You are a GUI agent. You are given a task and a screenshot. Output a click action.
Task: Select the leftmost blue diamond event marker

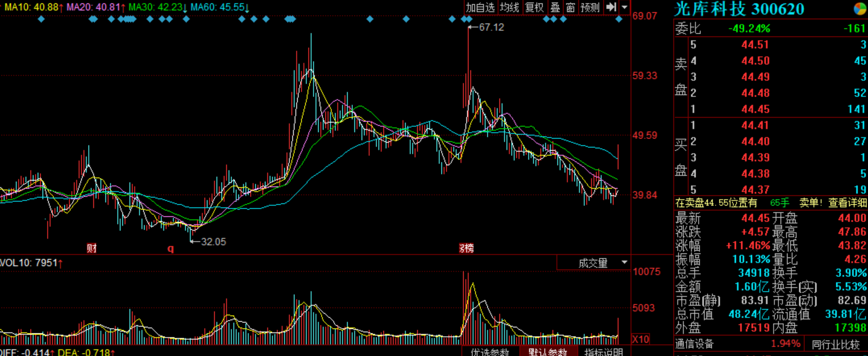pyautogui.click(x=41, y=19)
